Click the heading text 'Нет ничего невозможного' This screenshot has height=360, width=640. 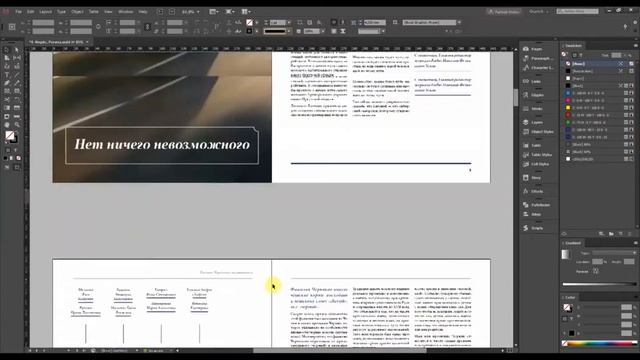click(162, 144)
